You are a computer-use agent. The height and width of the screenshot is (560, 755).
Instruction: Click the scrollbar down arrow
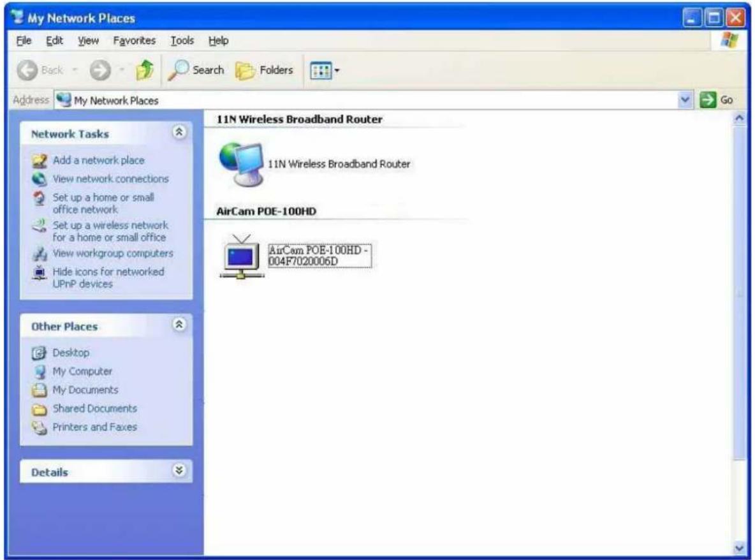click(739, 548)
